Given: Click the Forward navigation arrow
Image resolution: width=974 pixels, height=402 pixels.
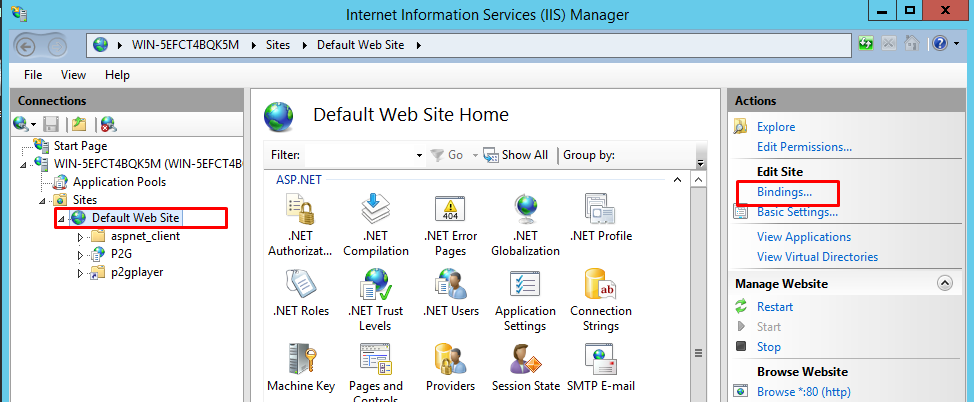Looking at the screenshot, I should click(57, 46).
